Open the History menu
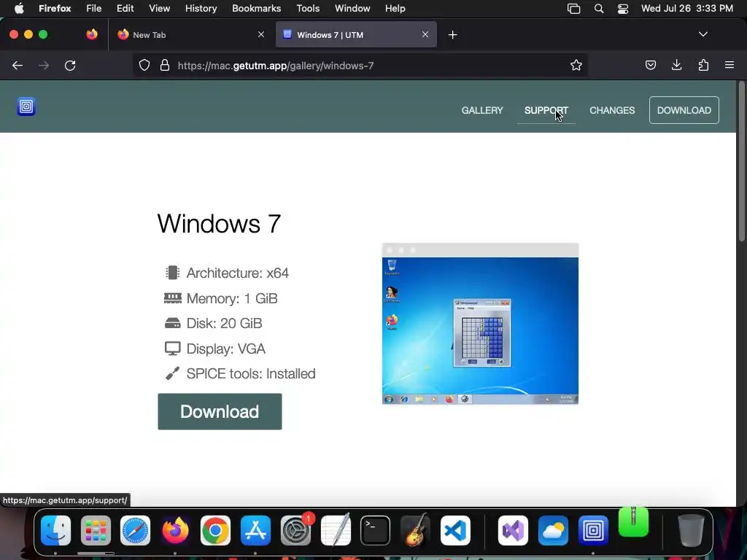Screen dimensions: 747x560 pos(201,8)
